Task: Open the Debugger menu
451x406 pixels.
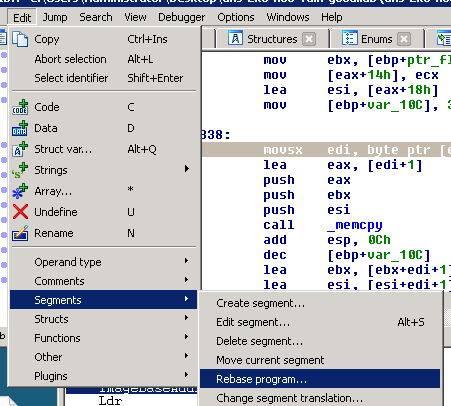Action: tap(182, 17)
